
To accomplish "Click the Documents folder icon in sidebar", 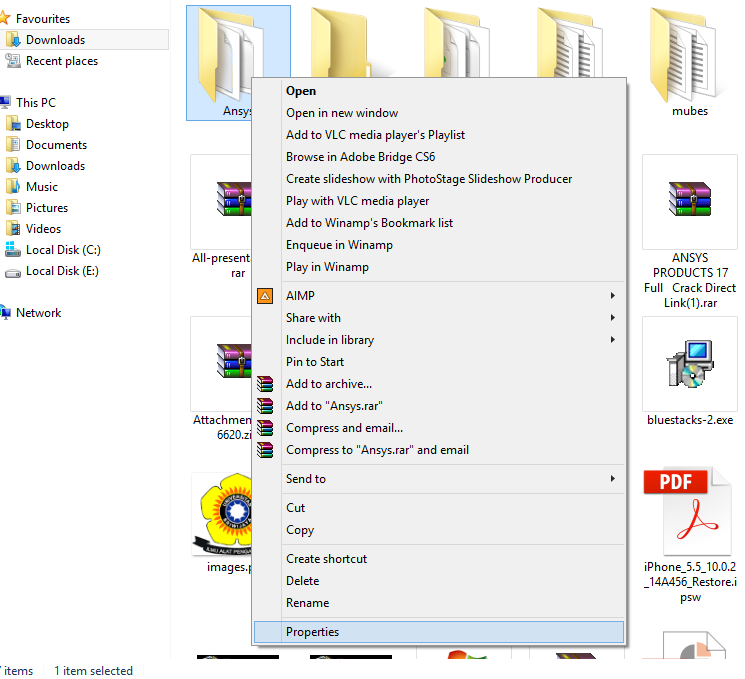I will (x=13, y=145).
